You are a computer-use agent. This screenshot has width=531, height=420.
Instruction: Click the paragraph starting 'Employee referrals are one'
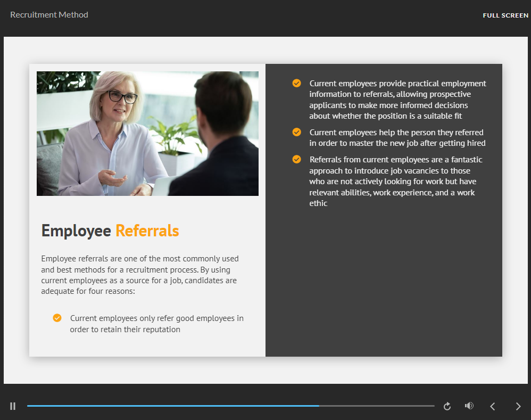(x=140, y=275)
